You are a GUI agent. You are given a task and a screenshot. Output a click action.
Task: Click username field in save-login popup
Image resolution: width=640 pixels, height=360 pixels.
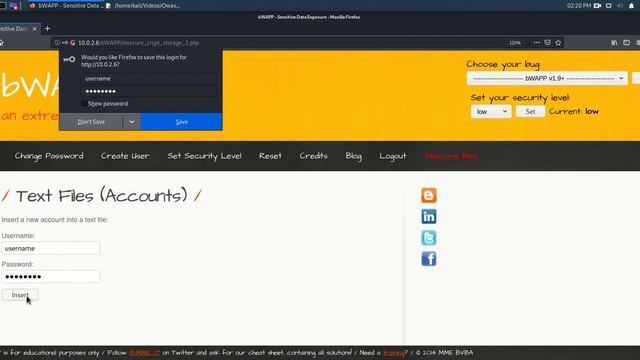point(148,78)
